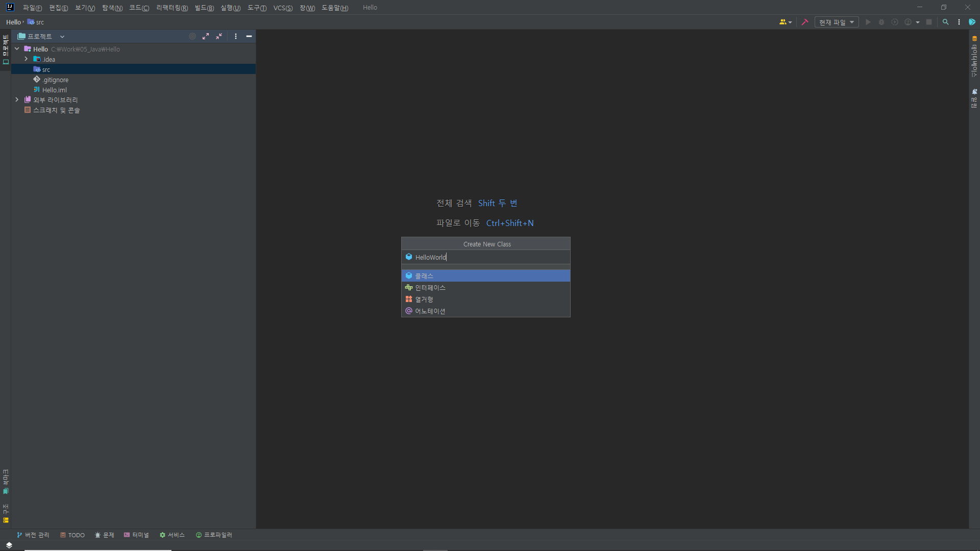This screenshot has width=980, height=551.
Task: Click Expand All icon in project panel
Action: click(205, 36)
